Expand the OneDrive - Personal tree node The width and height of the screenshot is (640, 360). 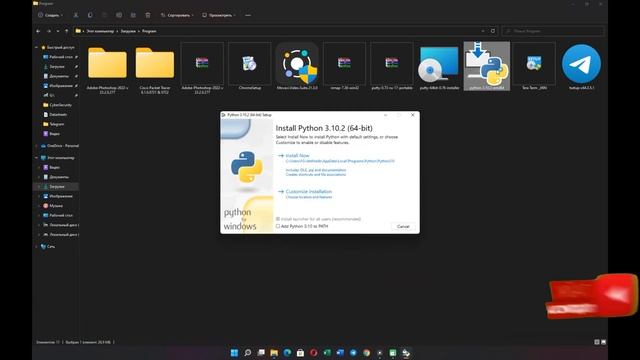pos(37,146)
